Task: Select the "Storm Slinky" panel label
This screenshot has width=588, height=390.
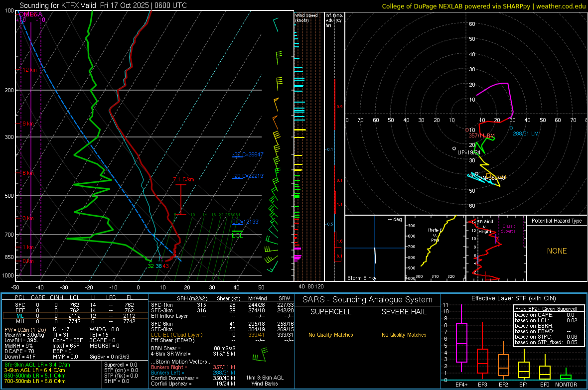Action: 361,278
